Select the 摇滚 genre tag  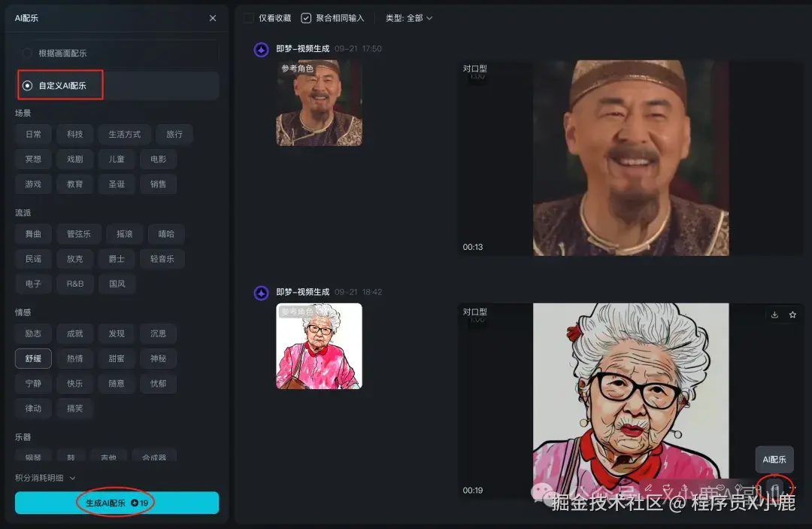click(x=124, y=233)
